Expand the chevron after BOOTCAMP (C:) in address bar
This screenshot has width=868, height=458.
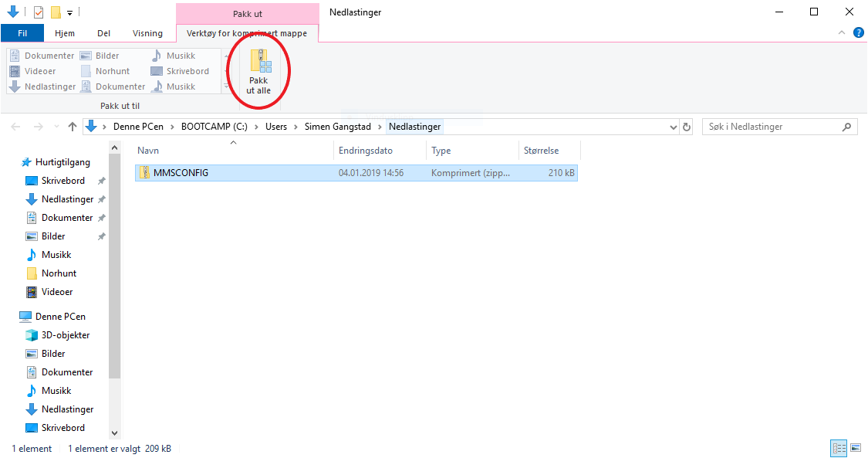pyautogui.click(x=256, y=127)
